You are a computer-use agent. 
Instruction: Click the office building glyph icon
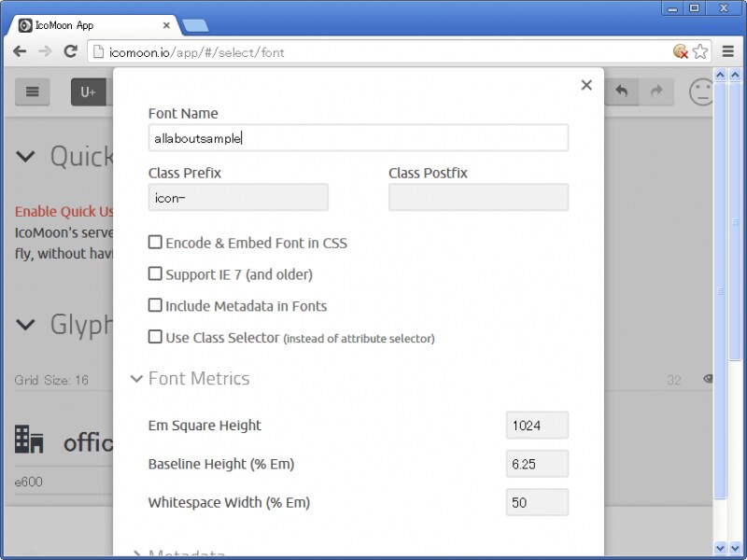[29, 439]
